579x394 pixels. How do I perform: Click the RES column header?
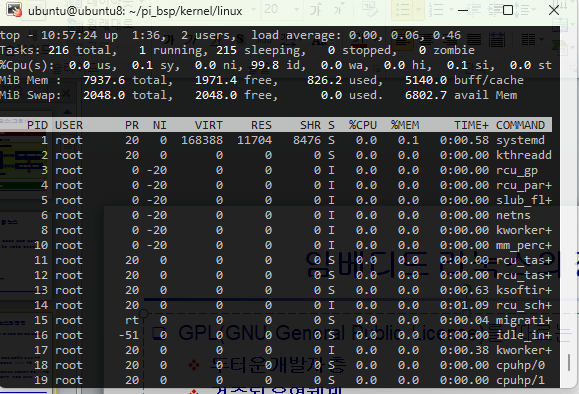(261, 125)
